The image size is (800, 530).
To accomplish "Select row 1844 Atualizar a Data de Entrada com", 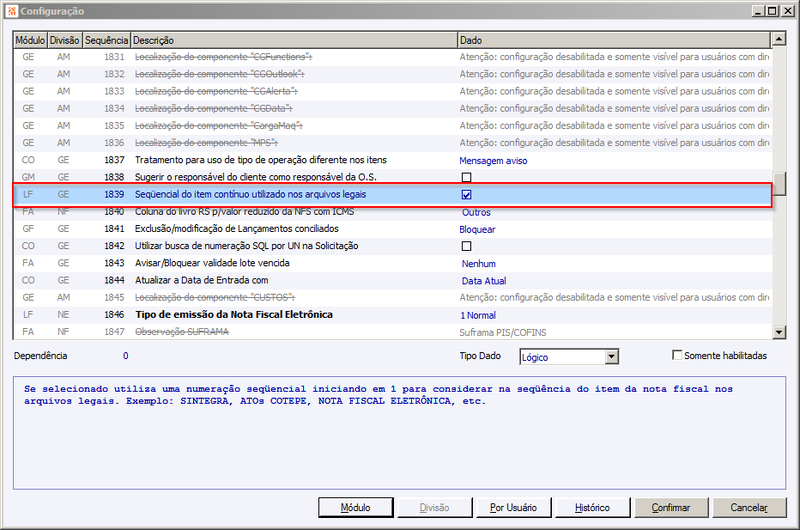I will (x=392, y=281).
